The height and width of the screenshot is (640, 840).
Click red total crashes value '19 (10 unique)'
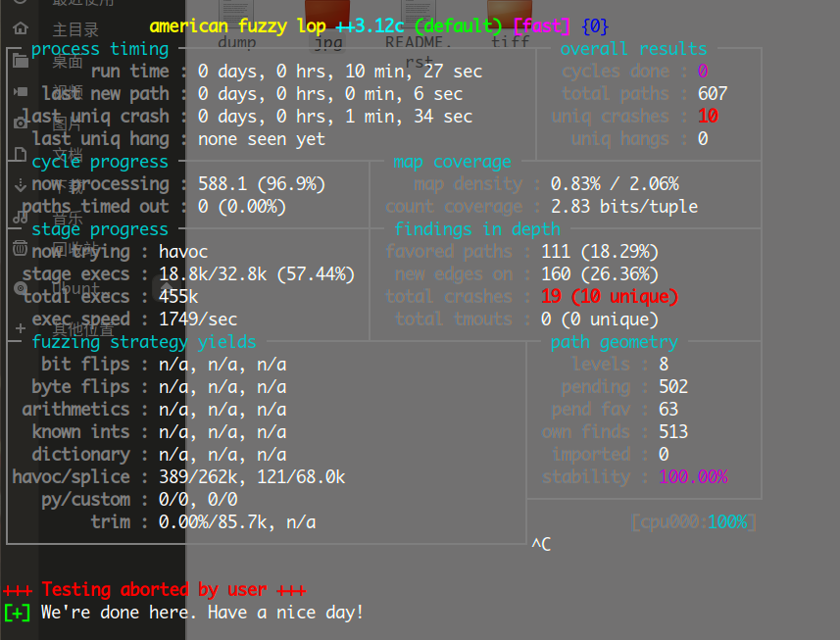tap(610, 297)
